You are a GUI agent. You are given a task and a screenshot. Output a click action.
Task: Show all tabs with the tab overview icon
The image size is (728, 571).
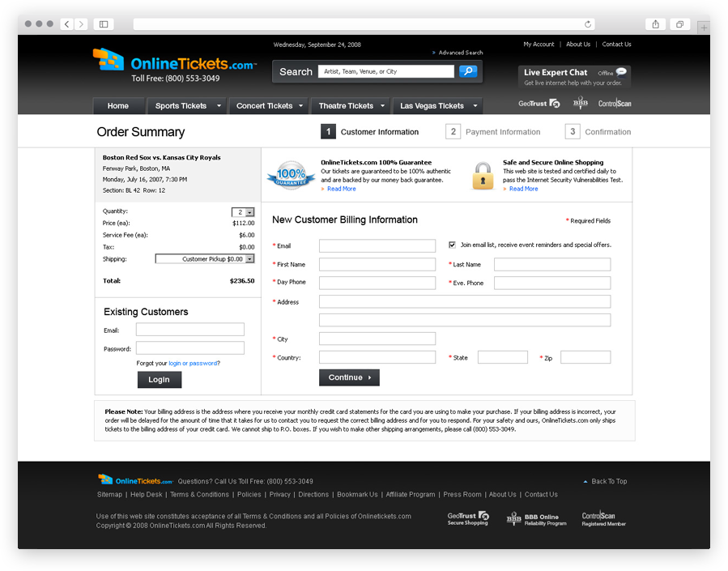679,24
